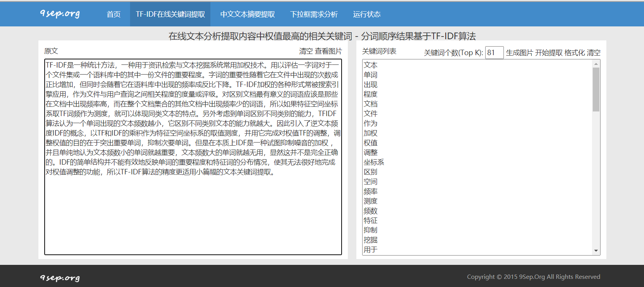Start extraction with 开始提取
The height and width of the screenshot is (287, 644).
point(549,53)
